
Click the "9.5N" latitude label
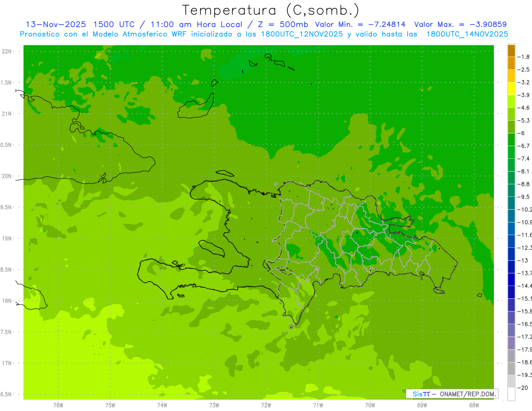tap(7, 207)
